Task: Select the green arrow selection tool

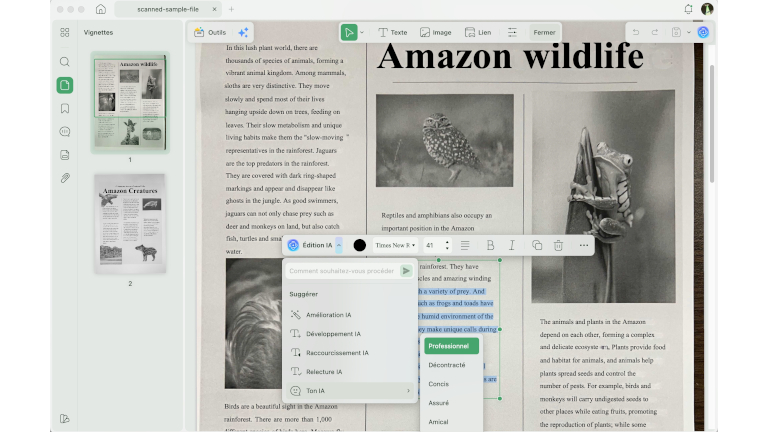Action: pyautogui.click(x=349, y=32)
